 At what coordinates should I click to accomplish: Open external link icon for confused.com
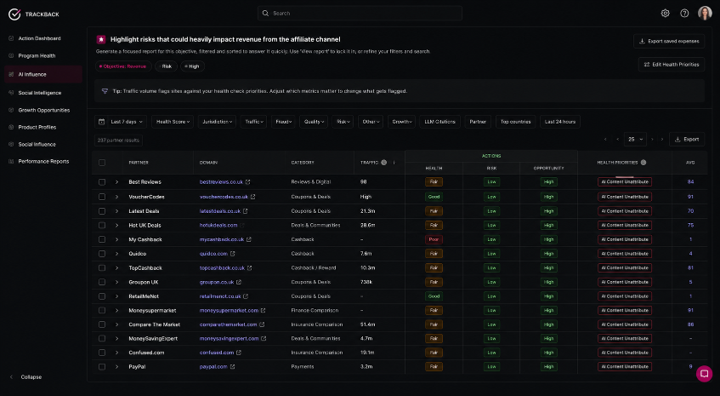239,352
